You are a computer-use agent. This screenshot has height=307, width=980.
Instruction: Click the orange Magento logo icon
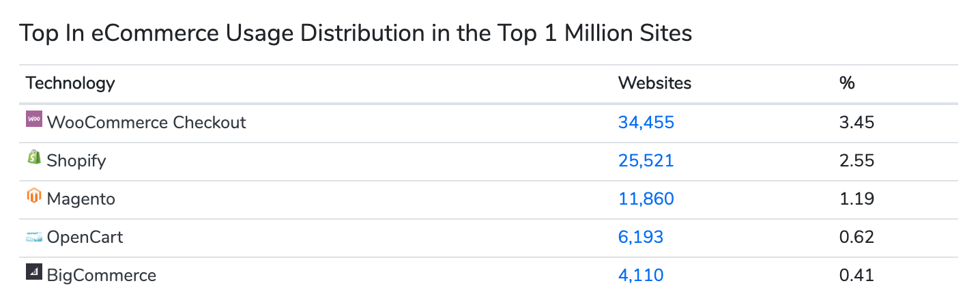[x=34, y=196]
